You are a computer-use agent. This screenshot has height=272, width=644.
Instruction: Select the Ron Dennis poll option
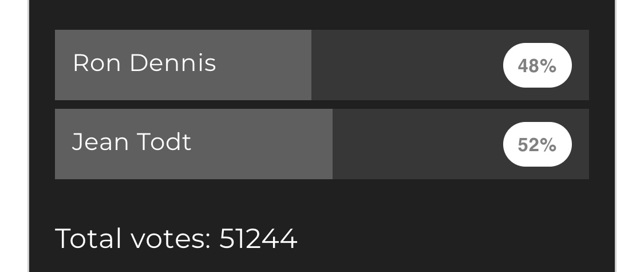pyautogui.click(x=321, y=65)
